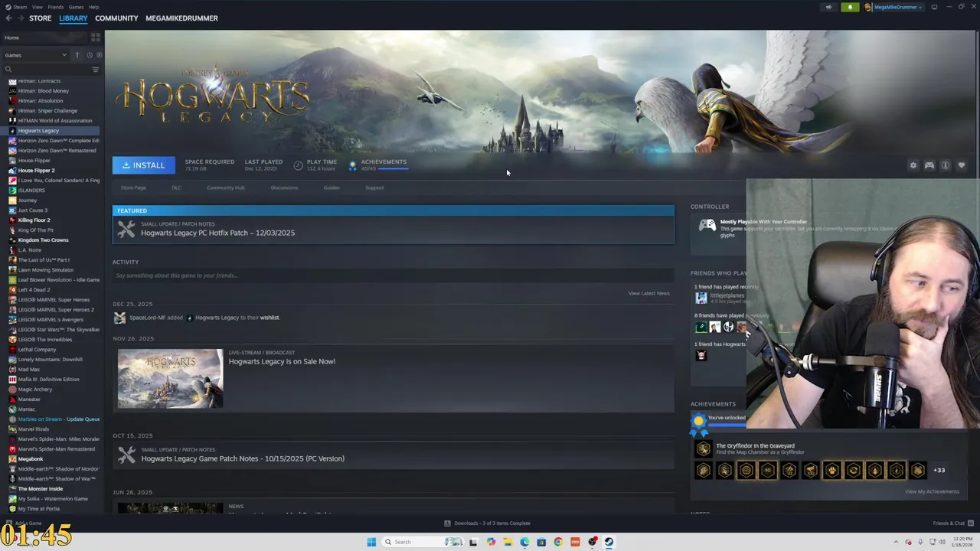The width and height of the screenshot is (980, 551).
Task: Open the Help menu
Action: [93, 7]
